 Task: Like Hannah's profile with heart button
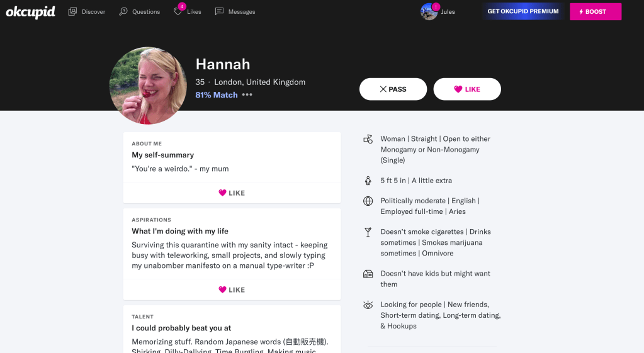pyautogui.click(x=467, y=89)
